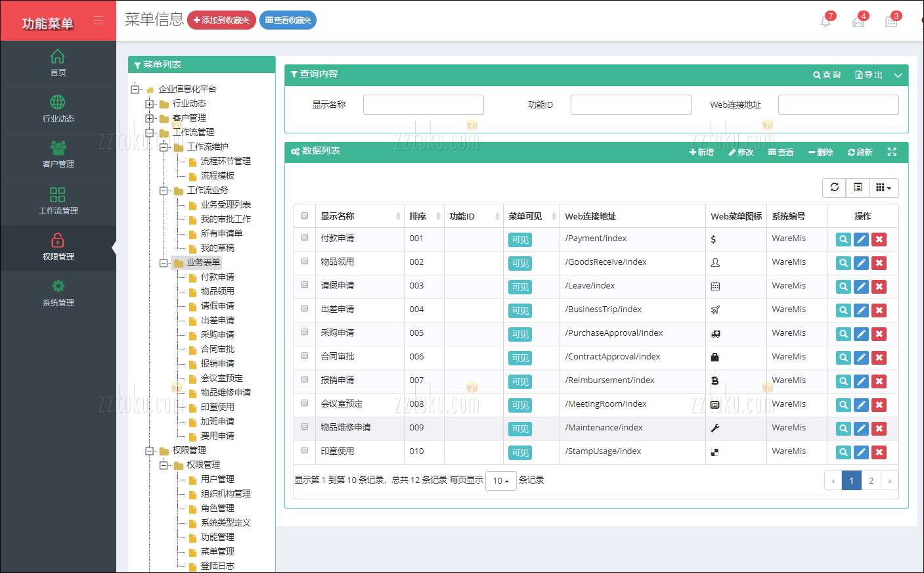924x573 pixels.
Task: Click the view magnifier icon for 付款申请 row
Action: point(843,240)
